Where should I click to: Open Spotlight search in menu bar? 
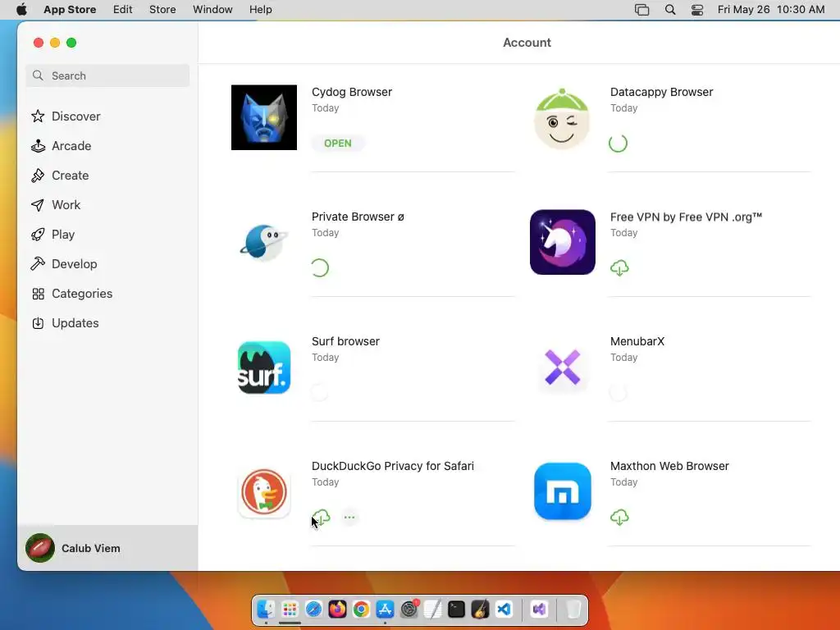[670, 10]
